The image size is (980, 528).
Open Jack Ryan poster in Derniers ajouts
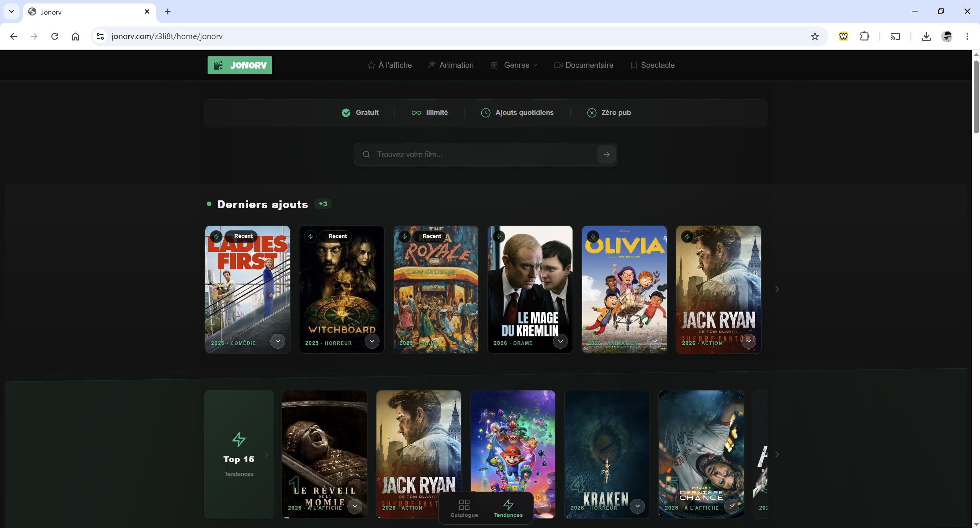(x=718, y=289)
